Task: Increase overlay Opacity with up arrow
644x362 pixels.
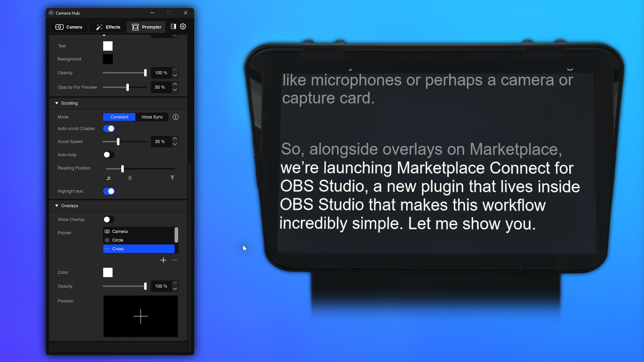Action: 175,284
